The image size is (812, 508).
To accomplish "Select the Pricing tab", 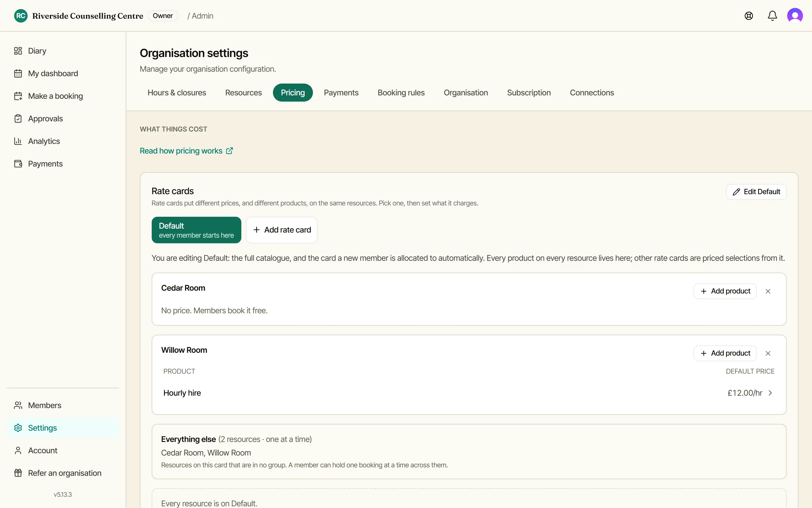I will coord(293,93).
